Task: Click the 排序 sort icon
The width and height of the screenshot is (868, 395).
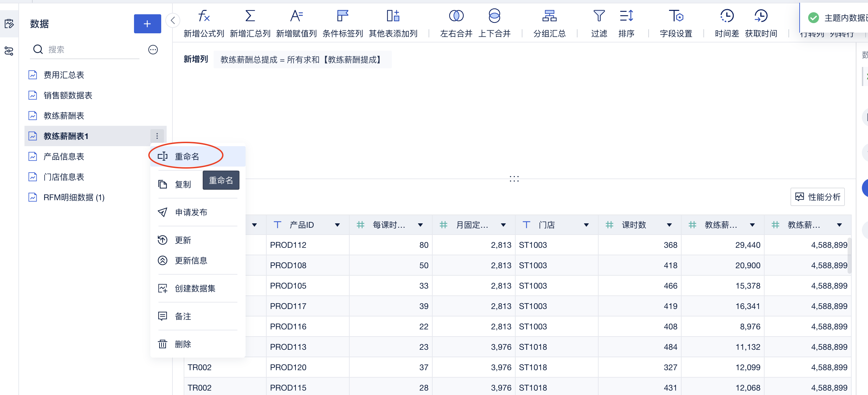Action: pos(626,16)
